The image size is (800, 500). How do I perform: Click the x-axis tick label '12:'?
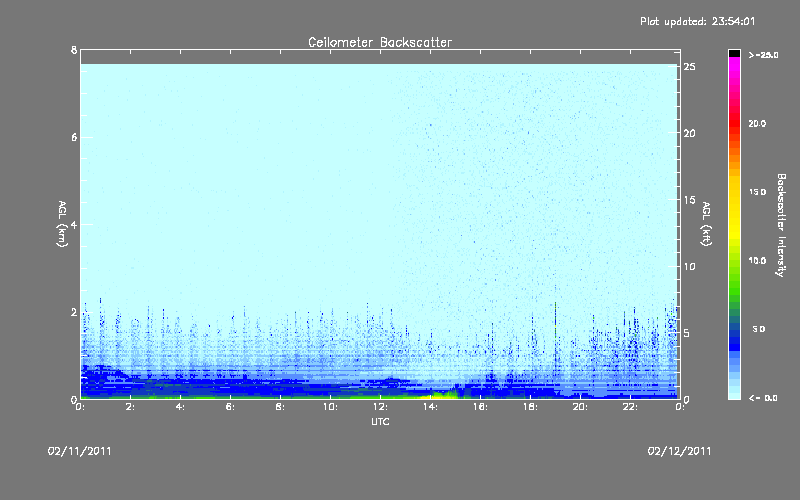380,407
